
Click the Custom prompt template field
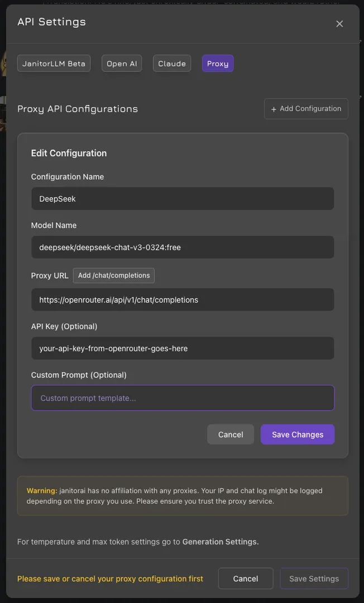tap(183, 398)
